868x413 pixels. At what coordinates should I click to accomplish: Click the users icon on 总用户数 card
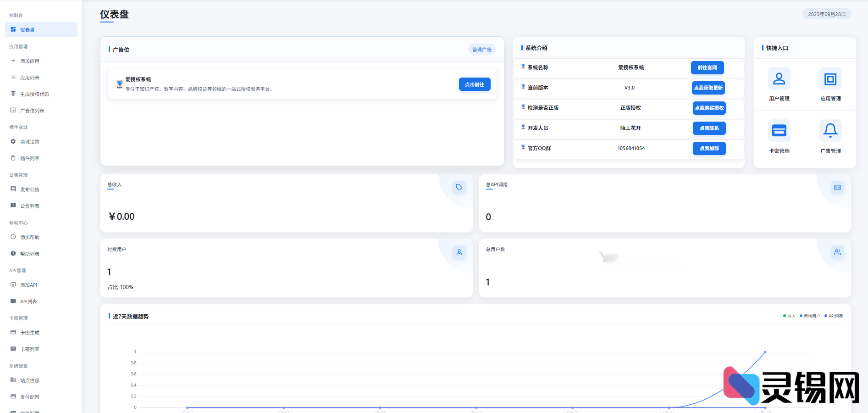coord(837,252)
